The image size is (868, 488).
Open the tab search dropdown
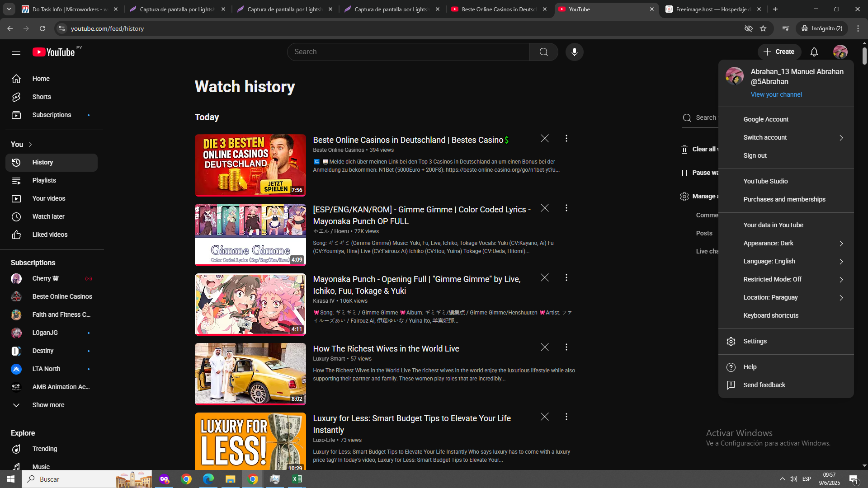click(9, 9)
